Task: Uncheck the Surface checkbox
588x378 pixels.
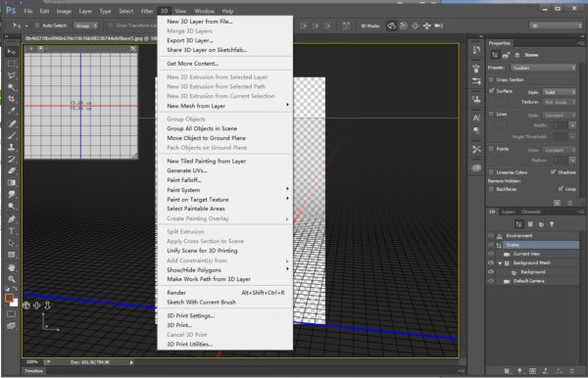Action: [491, 91]
